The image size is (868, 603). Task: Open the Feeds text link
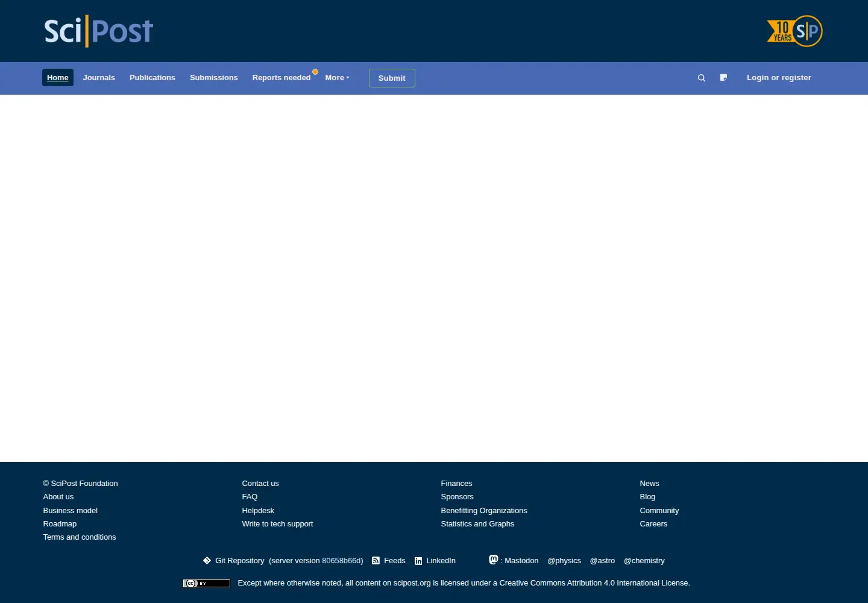[395, 561]
